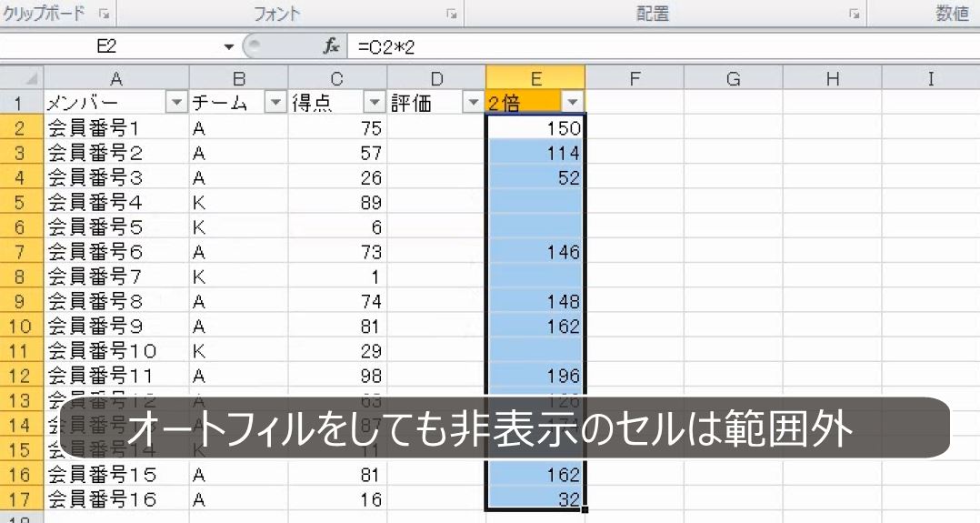This screenshot has height=523, width=980.
Task: Click score cell with value 57
Action: pos(337,153)
